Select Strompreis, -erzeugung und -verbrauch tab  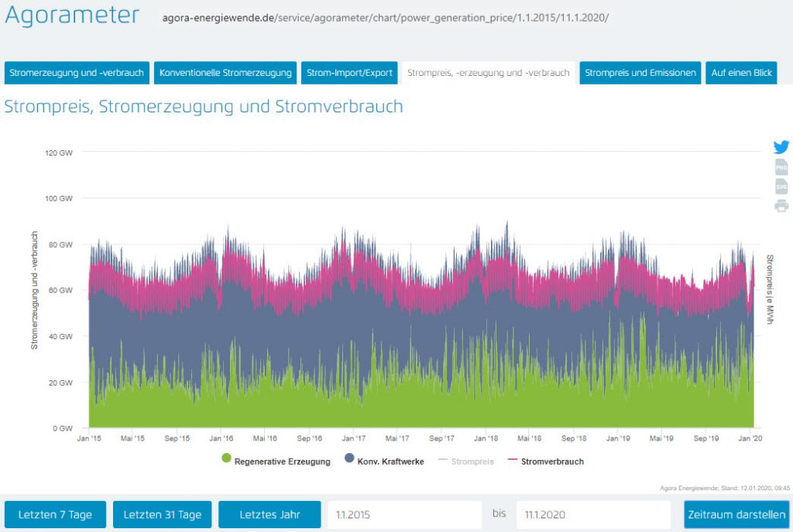488,73
